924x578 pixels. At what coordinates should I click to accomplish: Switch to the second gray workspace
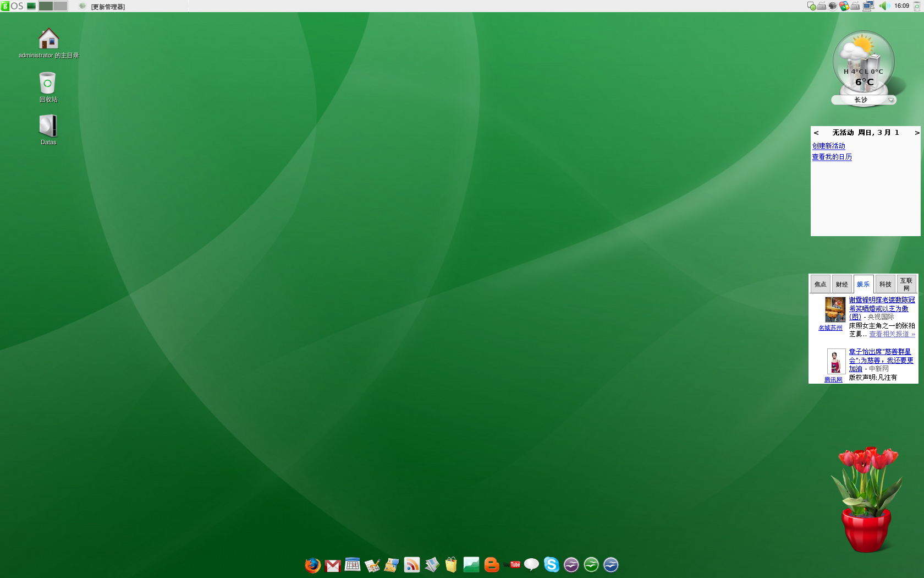[x=61, y=6]
